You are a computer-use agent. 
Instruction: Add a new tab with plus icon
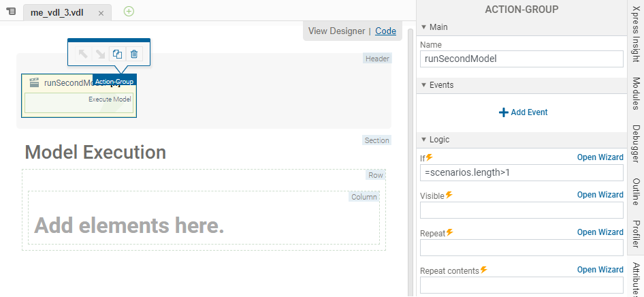pos(129,11)
